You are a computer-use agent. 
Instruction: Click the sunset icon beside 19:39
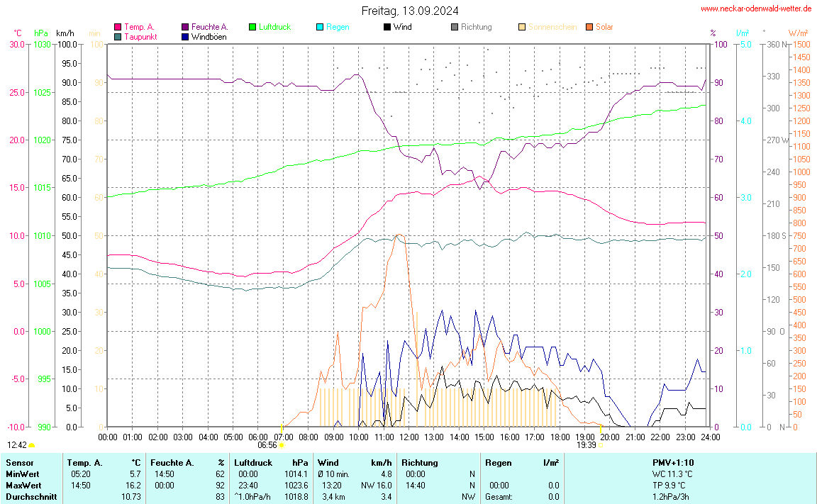600,446
